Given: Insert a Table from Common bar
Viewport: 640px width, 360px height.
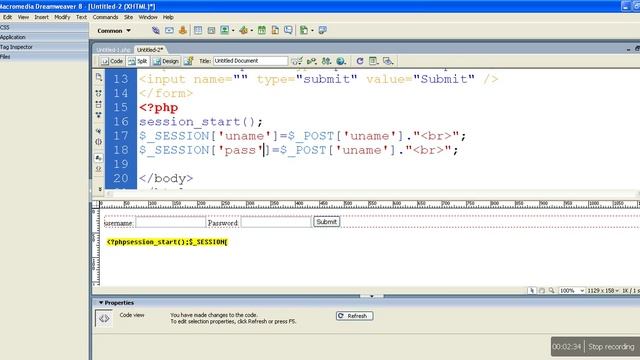Looking at the screenshot, I should [x=198, y=30].
